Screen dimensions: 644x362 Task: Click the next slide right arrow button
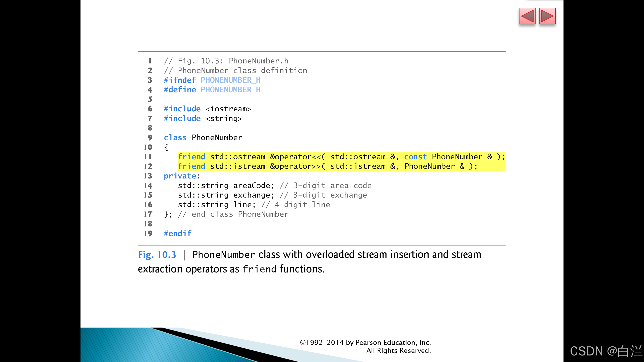pyautogui.click(x=547, y=16)
